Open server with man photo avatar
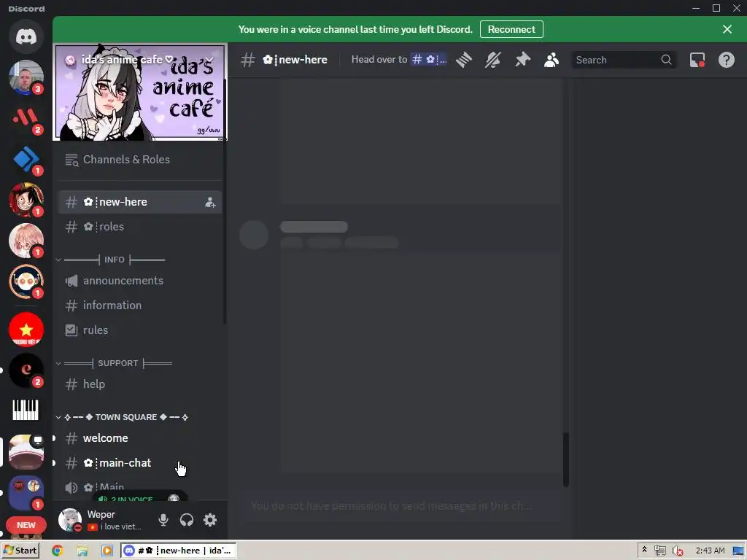 26,77
